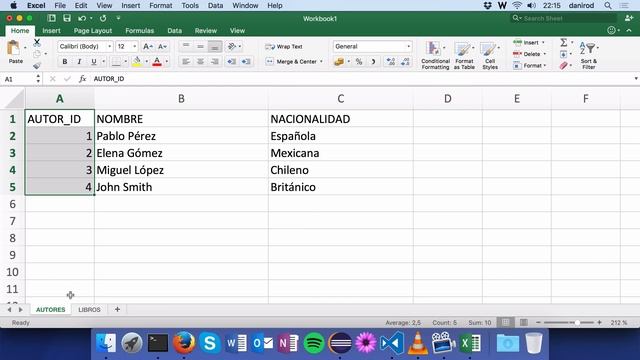Align text to the left
This screenshot has height=360, width=640.
click(x=186, y=62)
